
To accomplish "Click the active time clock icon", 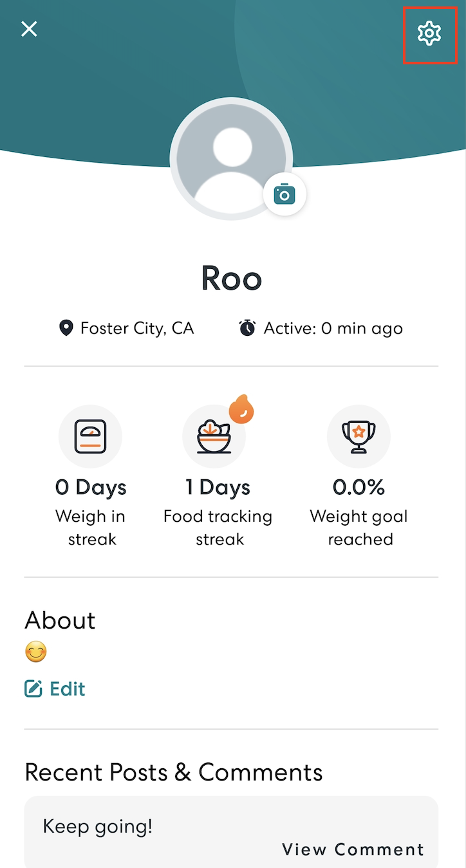I will tap(247, 328).
